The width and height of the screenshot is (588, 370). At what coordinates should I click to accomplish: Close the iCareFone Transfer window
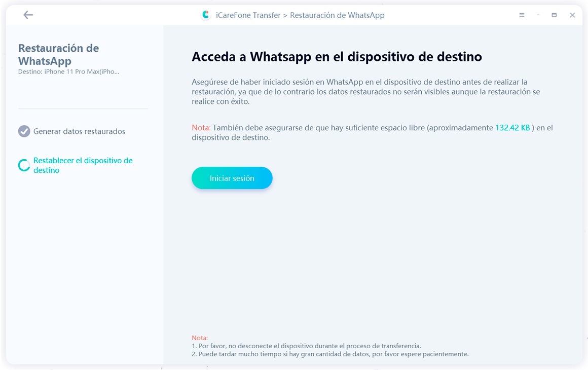[x=572, y=15]
